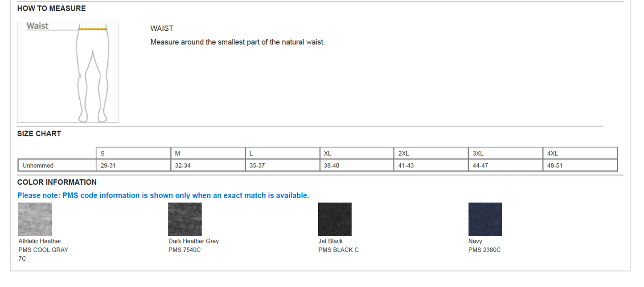Click the PMS 2380C code text

pos(484,250)
